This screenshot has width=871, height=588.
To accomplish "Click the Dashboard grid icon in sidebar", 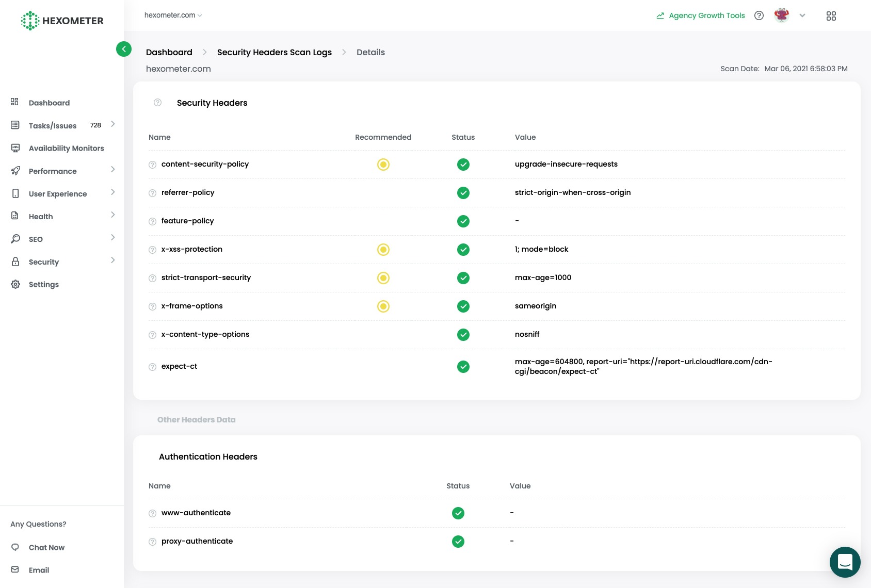I will pyautogui.click(x=15, y=102).
